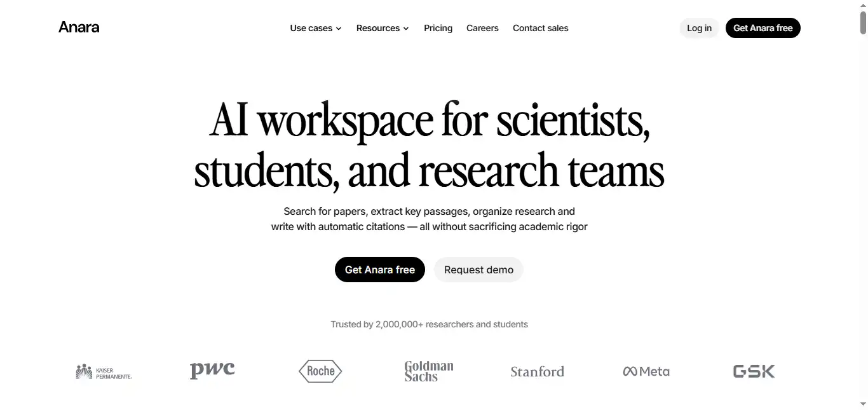868x410 pixels.
Task: Click the page's vertical scrollbar thumb
Action: 863,22
